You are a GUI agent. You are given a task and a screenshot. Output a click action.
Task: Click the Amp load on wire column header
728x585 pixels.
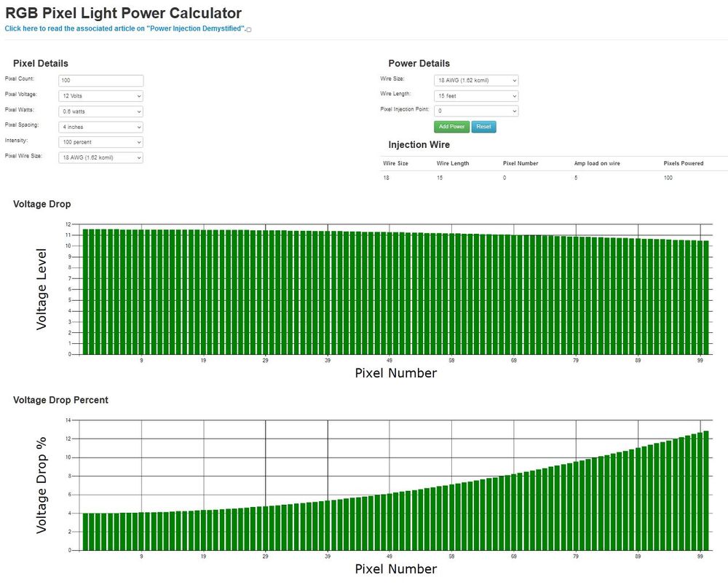(x=597, y=164)
